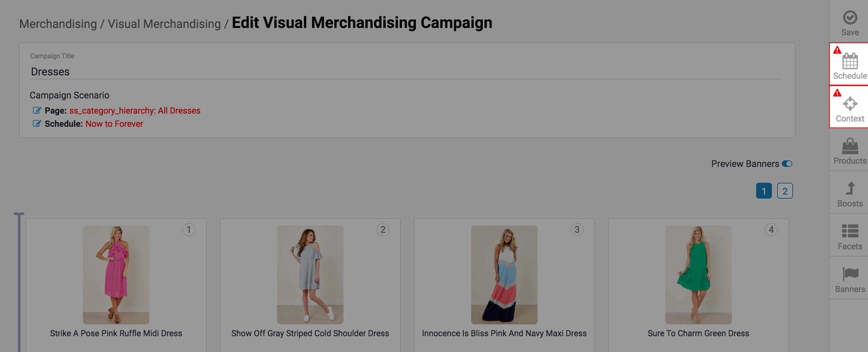Viewport: 868px width, 352px height.
Task: Click the edit icon beside Page
Action: click(x=37, y=110)
